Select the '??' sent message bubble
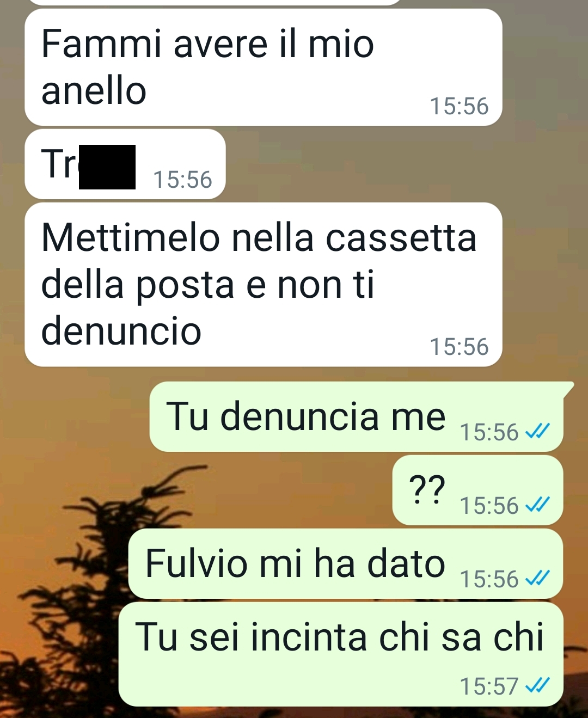Screen dimensions: 588x718 coord(477,490)
